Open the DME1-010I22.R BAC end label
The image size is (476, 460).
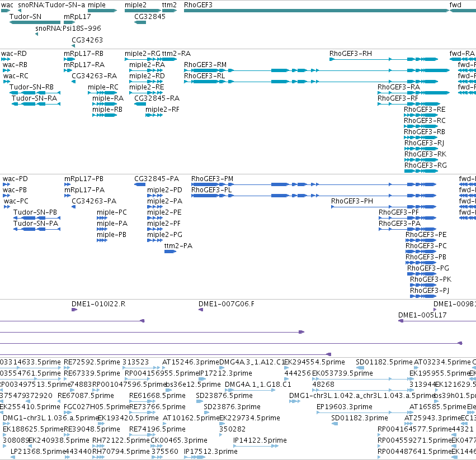point(98,303)
